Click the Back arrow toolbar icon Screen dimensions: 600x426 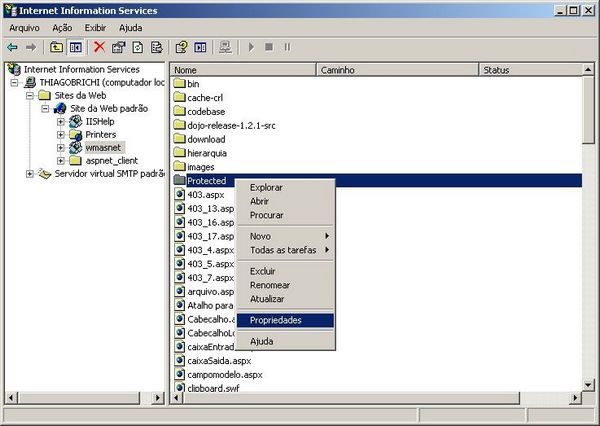pyautogui.click(x=12, y=47)
